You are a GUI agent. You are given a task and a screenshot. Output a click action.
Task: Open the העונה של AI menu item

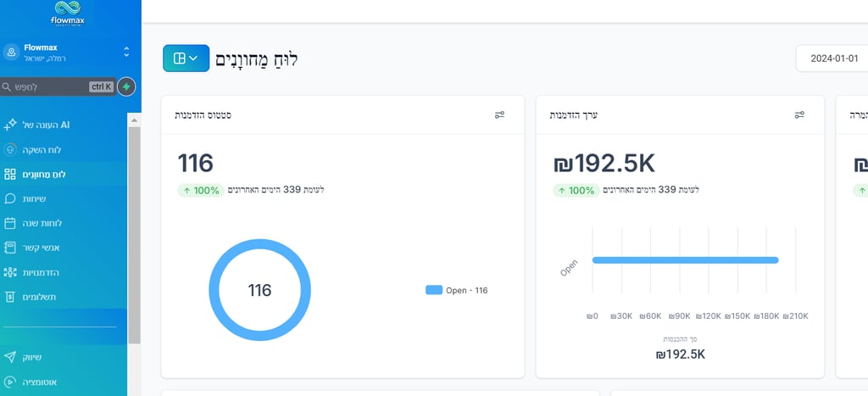[x=46, y=125]
